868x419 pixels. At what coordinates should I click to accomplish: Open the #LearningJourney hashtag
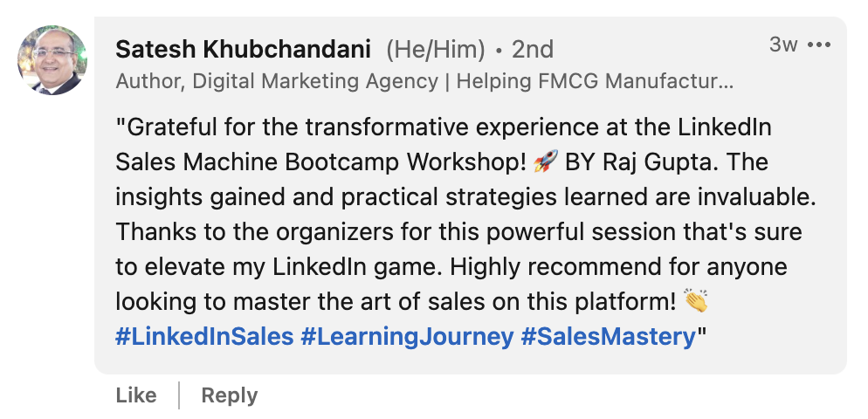pos(407,336)
